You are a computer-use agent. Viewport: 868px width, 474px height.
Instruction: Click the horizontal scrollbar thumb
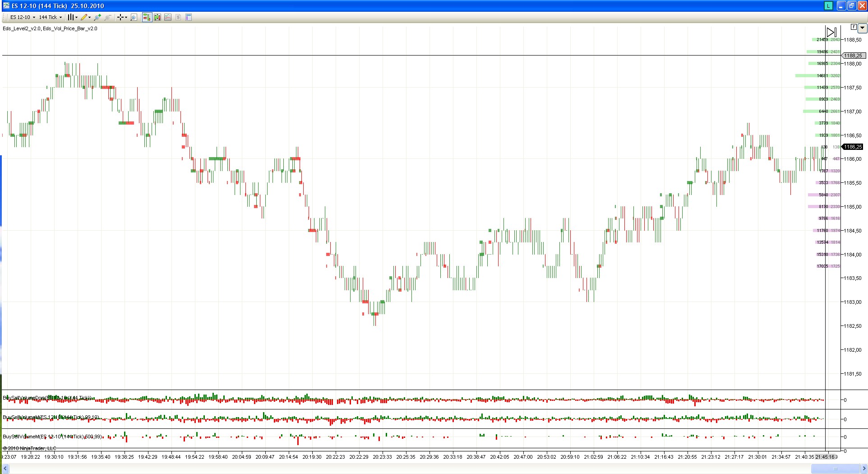tap(835, 469)
